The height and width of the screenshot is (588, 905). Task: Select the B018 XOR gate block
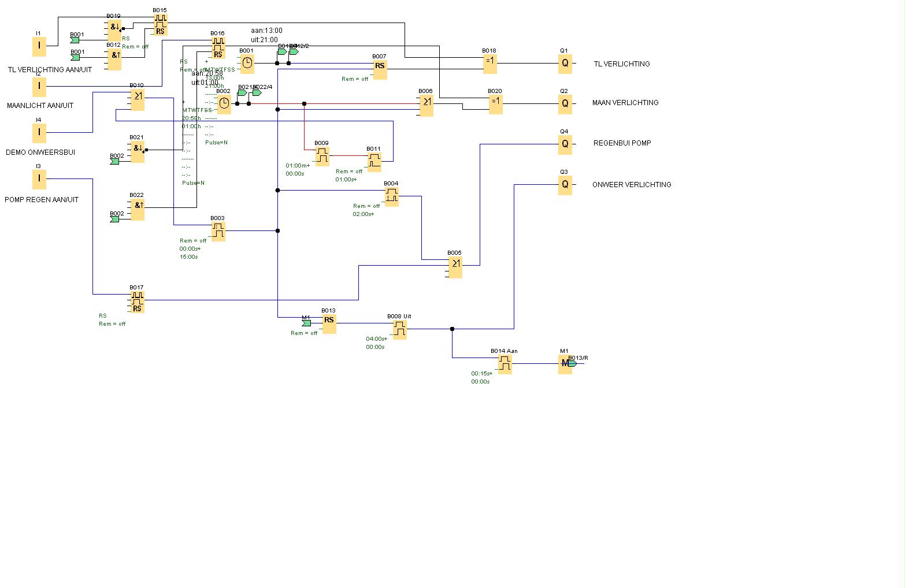pyautogui.click(x=489, y=64)
